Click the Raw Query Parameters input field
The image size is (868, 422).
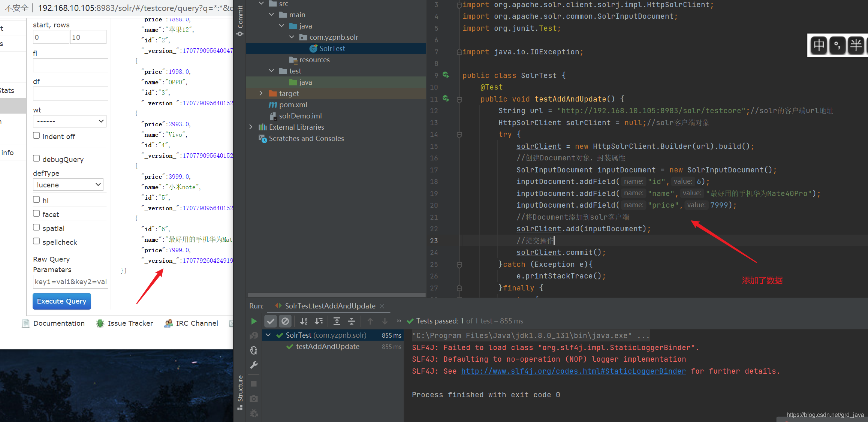(70, 281)
